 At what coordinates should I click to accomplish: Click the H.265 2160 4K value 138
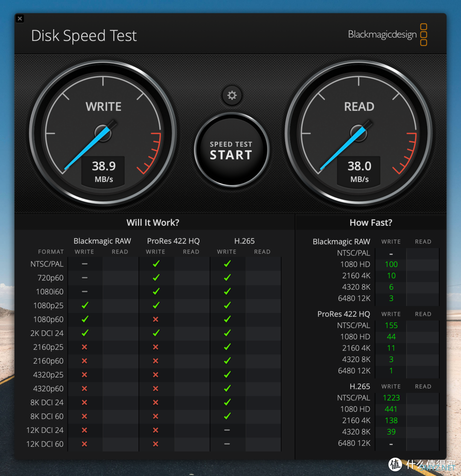point(391,421)
